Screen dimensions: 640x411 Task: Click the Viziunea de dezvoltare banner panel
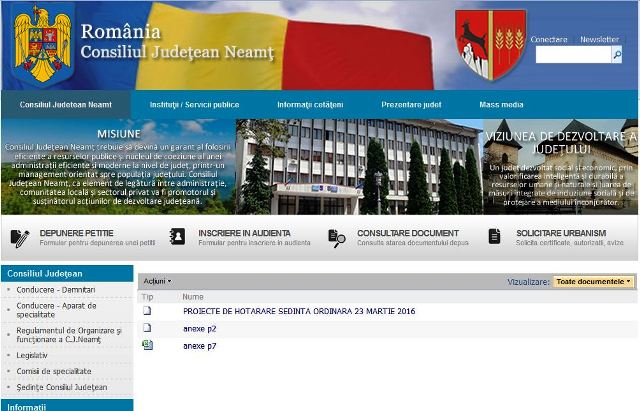tap(561, 167)
